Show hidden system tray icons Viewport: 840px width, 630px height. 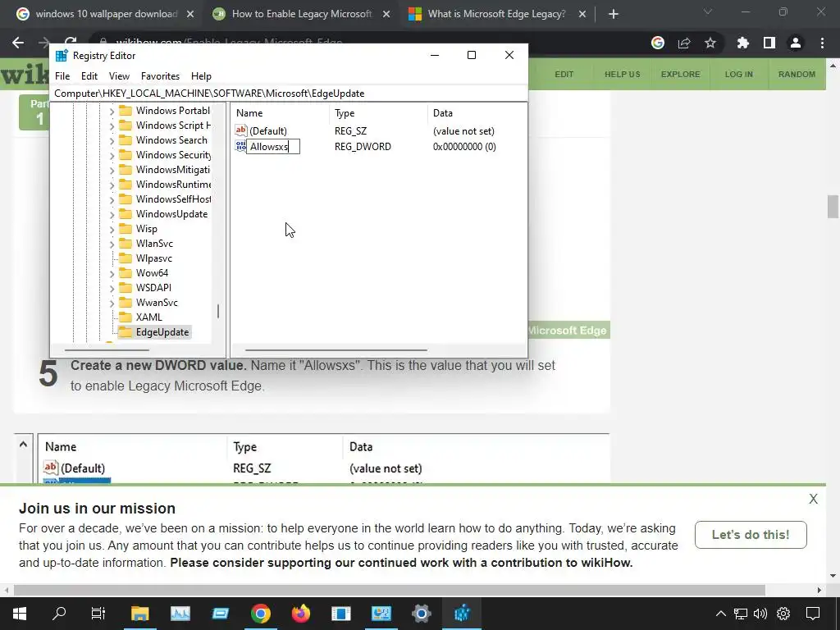(x=721, y=614)
